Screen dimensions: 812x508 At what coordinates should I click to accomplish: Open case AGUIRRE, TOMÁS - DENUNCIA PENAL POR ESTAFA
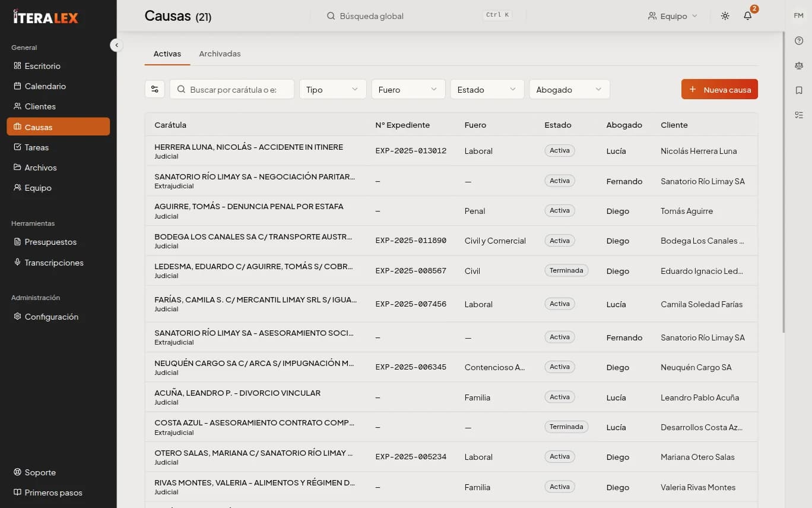click(249, 206)
